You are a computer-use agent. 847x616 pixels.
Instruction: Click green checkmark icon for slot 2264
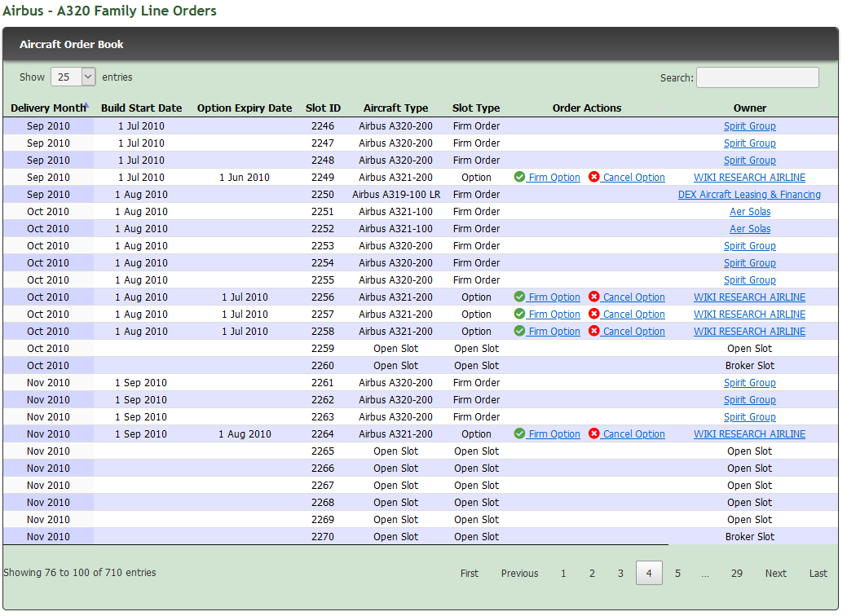[x=519, y=433]
